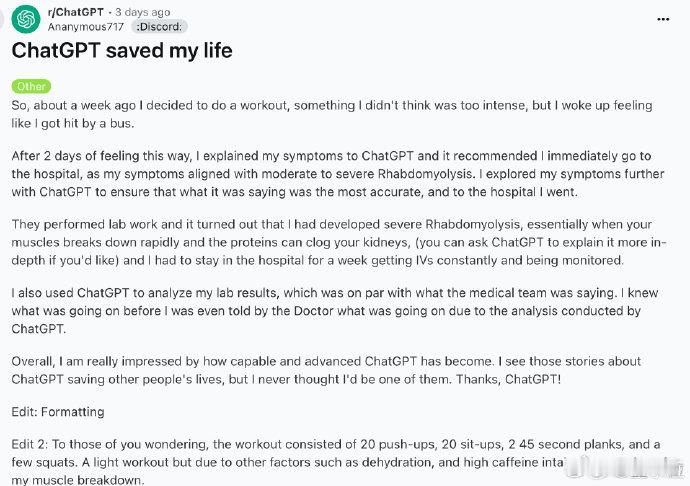View the Ananymous717 user profile

(85, 27)
